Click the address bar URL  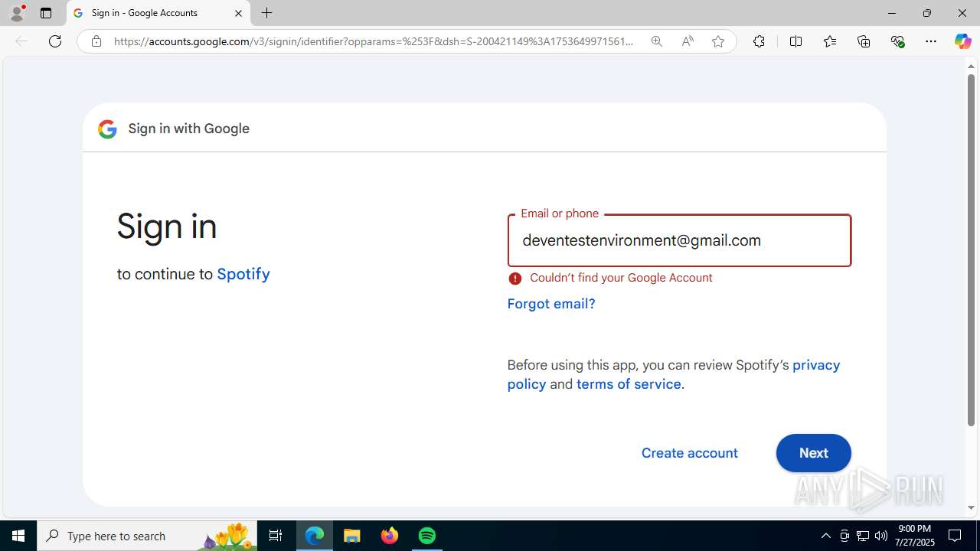point(374,41)
